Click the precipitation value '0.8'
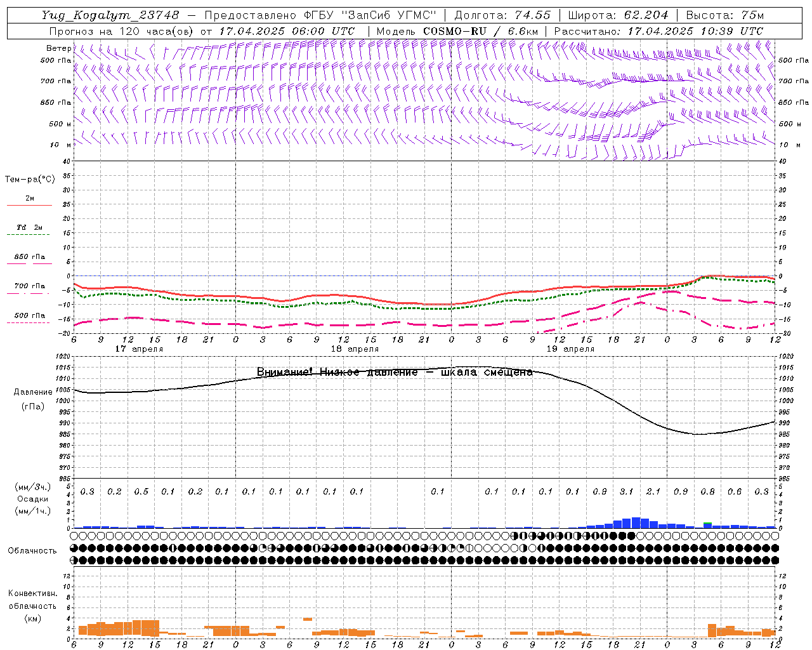The height and width of the screenshot is (650, 812). [x=707, y=492]
